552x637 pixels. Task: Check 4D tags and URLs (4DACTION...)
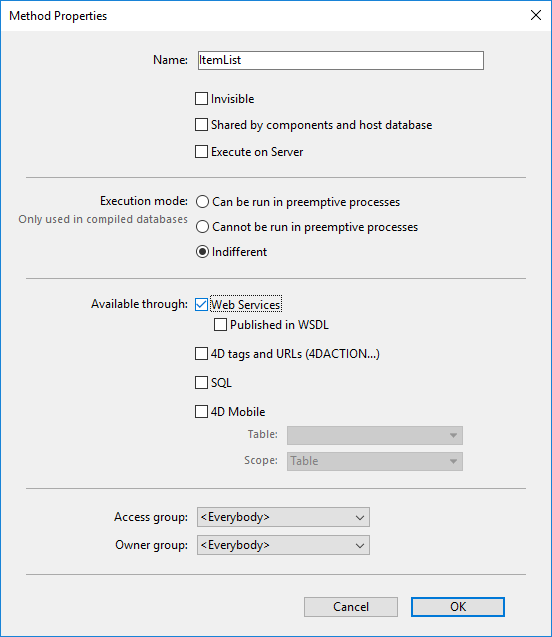coord(201,354)
